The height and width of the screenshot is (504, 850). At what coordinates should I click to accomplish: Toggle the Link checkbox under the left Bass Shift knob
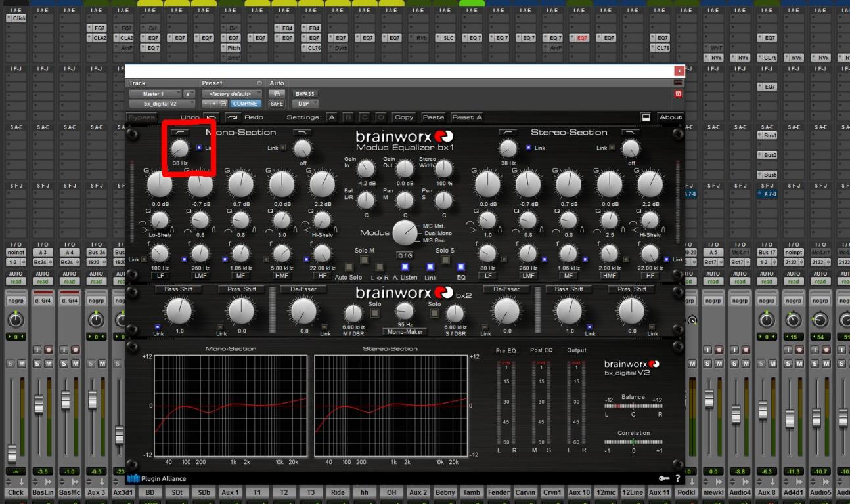pyautogui.click(x=158, y=326)
